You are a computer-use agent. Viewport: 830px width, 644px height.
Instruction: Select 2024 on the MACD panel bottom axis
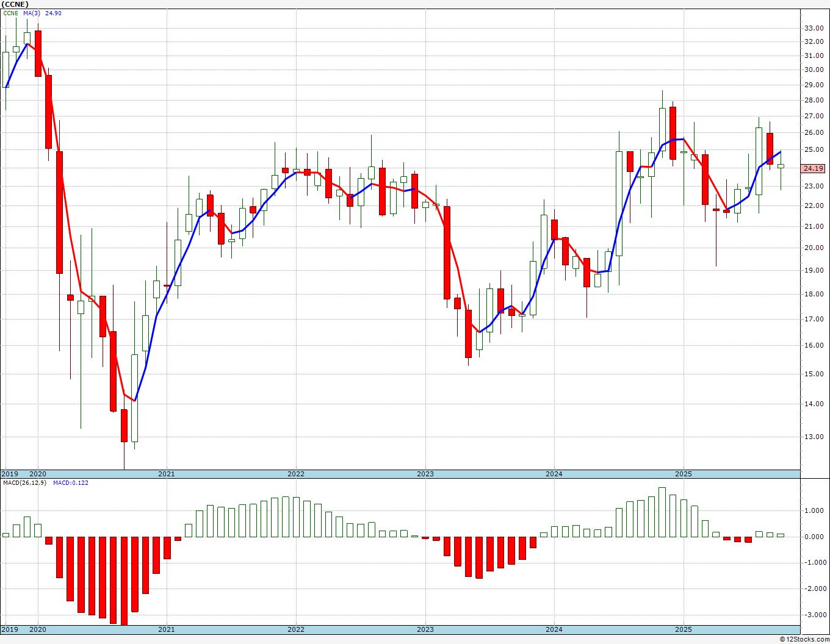[x=554, y=629]
